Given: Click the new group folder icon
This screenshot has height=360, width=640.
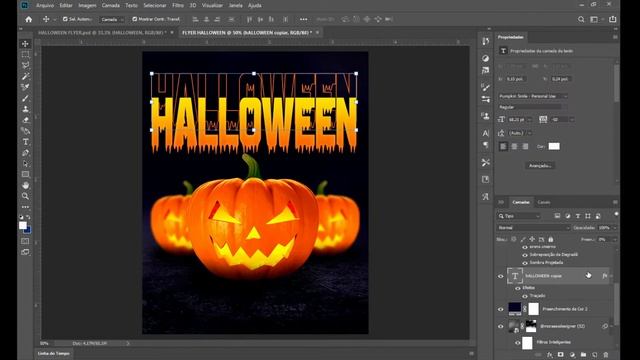Looking at the screenshot, I should tap(583, 355).
